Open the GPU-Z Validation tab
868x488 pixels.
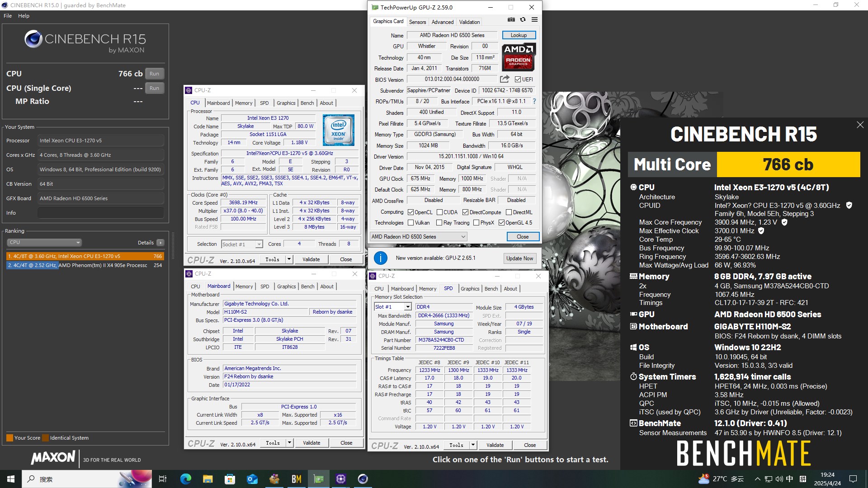point(469,22)
